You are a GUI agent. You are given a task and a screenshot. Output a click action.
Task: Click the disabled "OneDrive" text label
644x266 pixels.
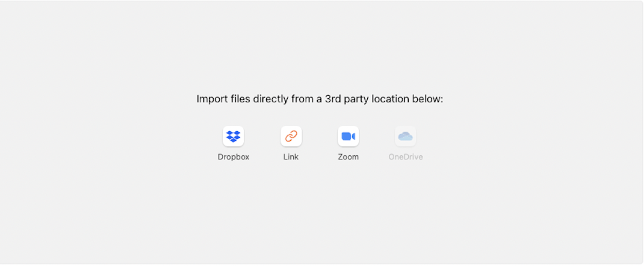point(406,157)
